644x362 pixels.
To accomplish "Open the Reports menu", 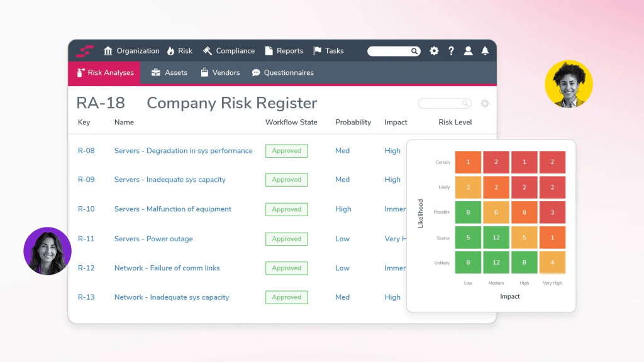I will click(284, 51).
